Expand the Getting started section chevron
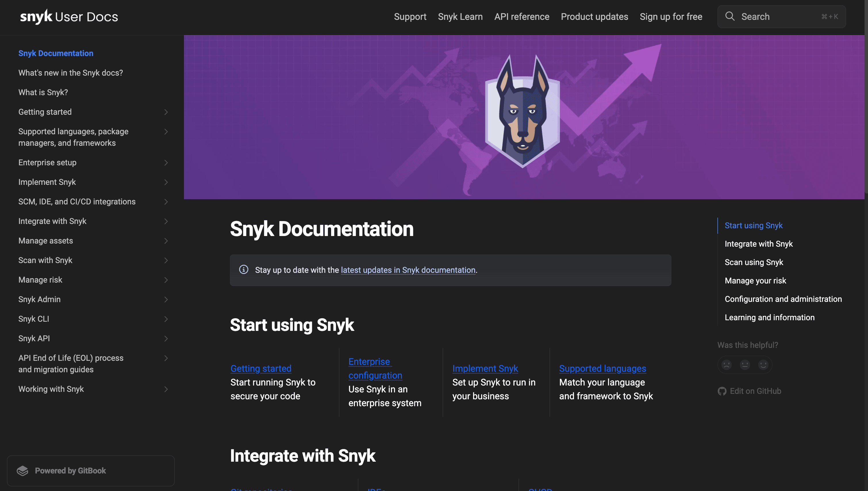Image resolution: width=868 pixels, height=491 pixels. 166,112
